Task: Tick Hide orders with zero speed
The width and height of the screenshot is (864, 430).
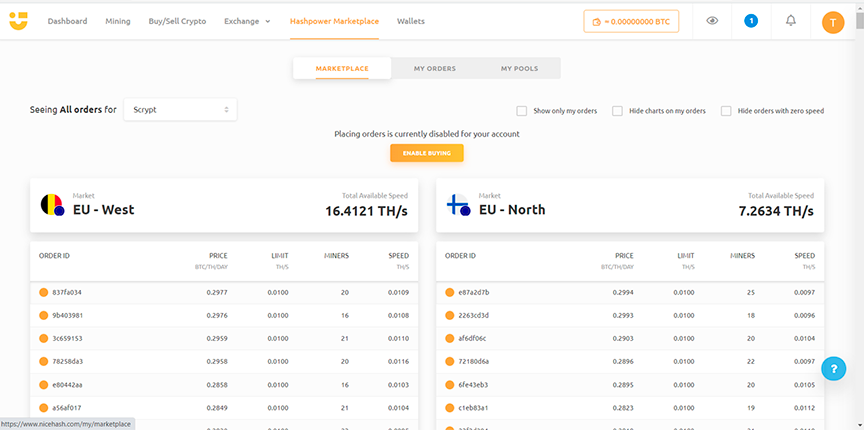Action: pyautogui.click(x=726, y=111)
